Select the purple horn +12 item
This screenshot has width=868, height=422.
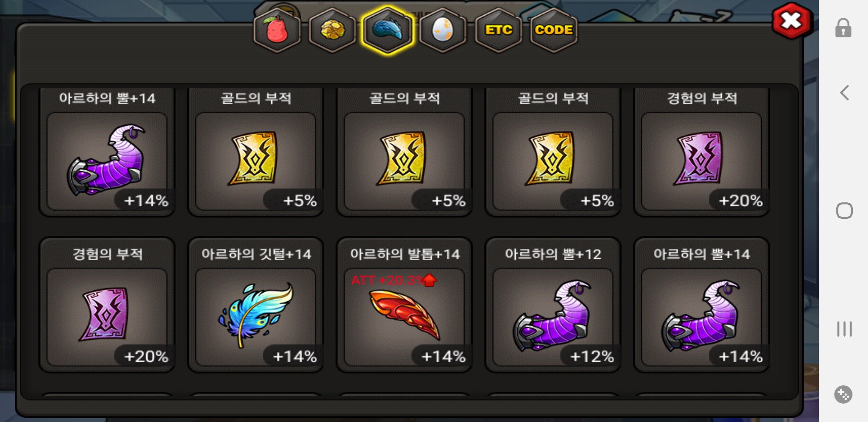click(x=553, y=305)
